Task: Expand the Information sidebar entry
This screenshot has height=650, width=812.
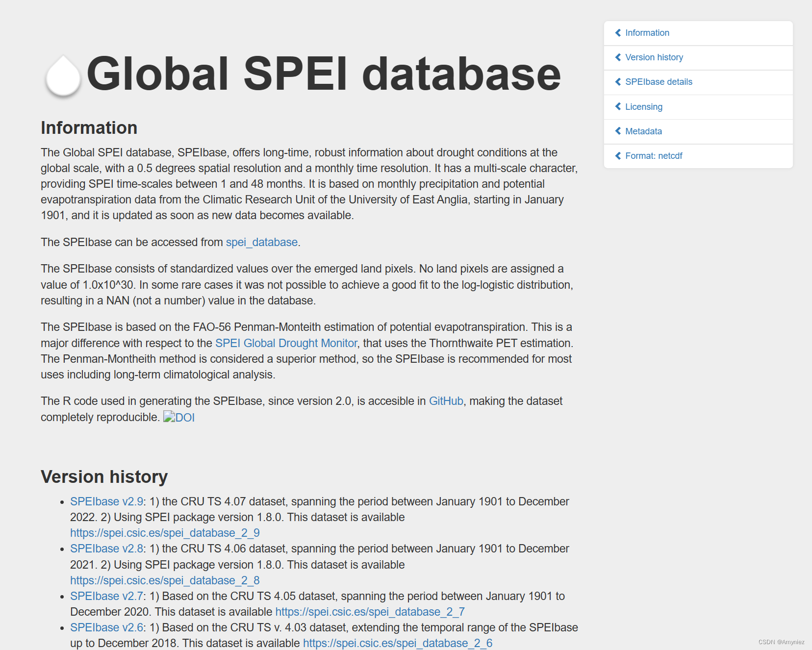Action: [647, 32]
